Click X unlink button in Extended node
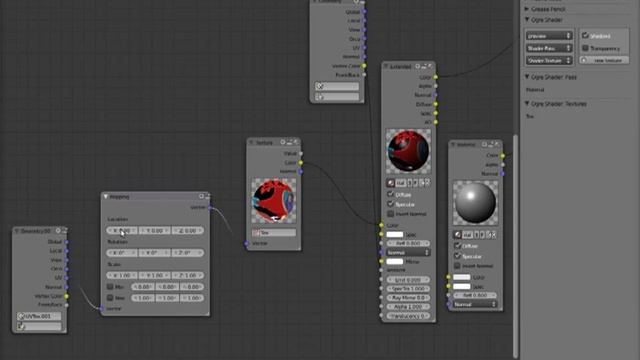Image resolution: width=640 pixels, height=360 pixels. (427, 183)
